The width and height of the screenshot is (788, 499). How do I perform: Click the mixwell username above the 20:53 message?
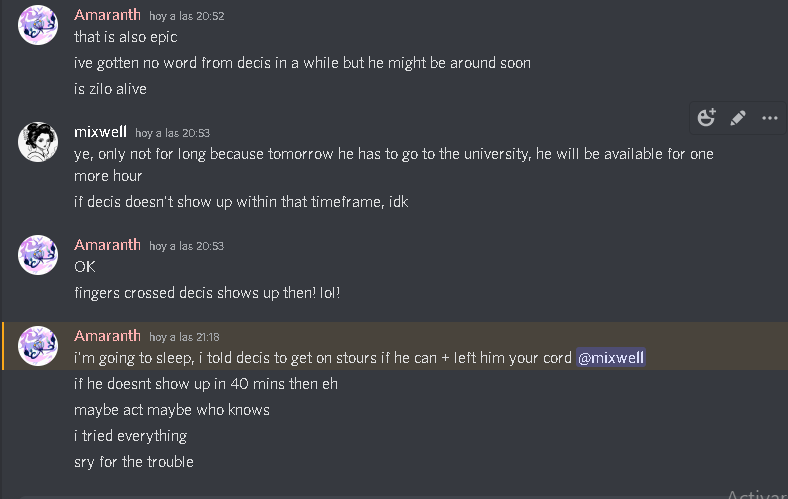(100, 132)
